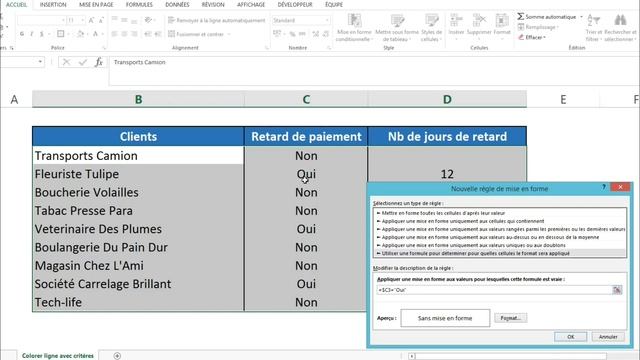Screen dimensions: 640x360
Task: Click the cell borders icon
Action: click(x=60, y=34)
